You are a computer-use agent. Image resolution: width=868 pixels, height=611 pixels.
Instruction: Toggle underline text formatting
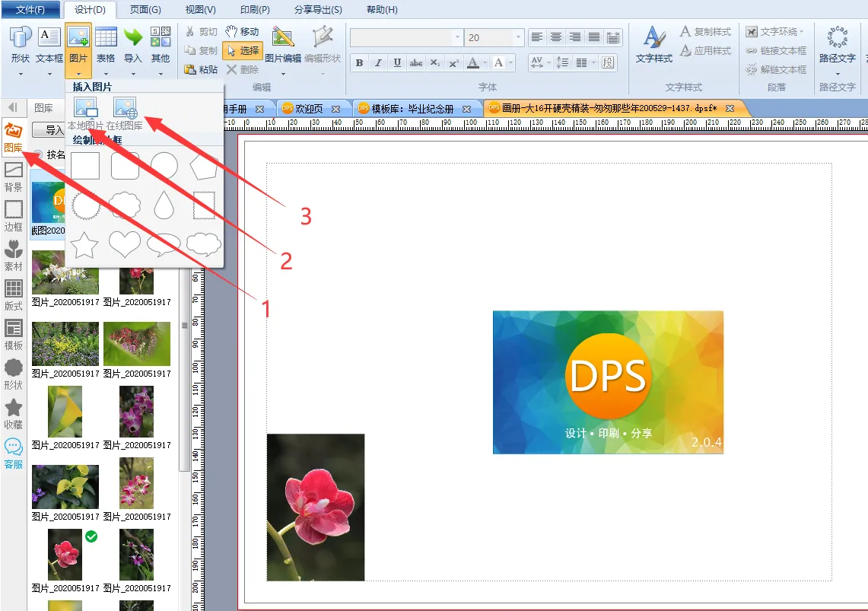pos(397,62)
